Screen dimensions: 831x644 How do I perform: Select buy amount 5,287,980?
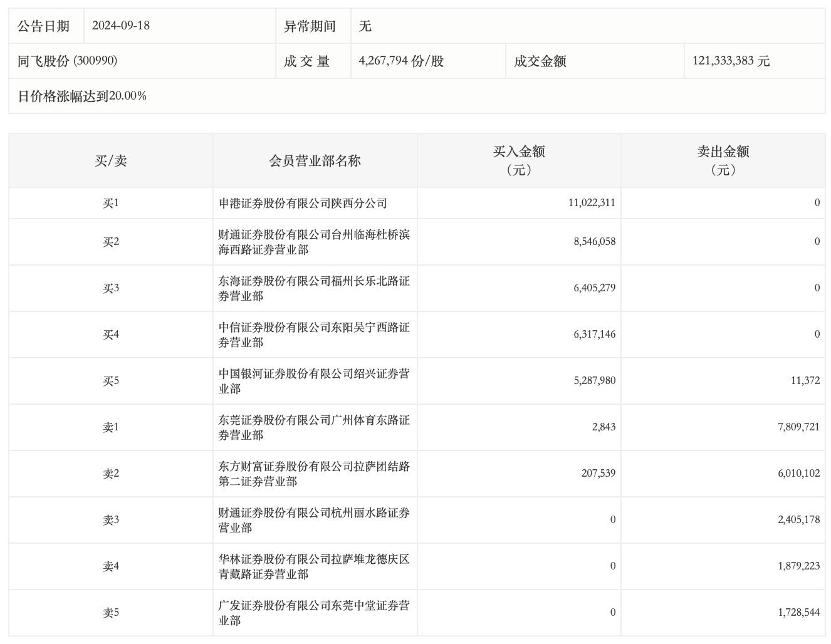tap(595, 381)
